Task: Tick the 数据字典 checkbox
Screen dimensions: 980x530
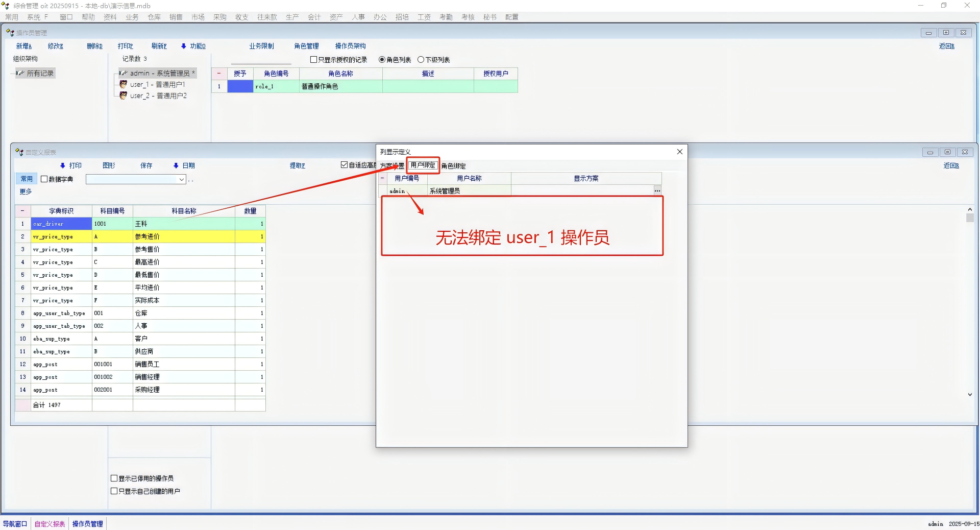Action: (x=44, y=179)
